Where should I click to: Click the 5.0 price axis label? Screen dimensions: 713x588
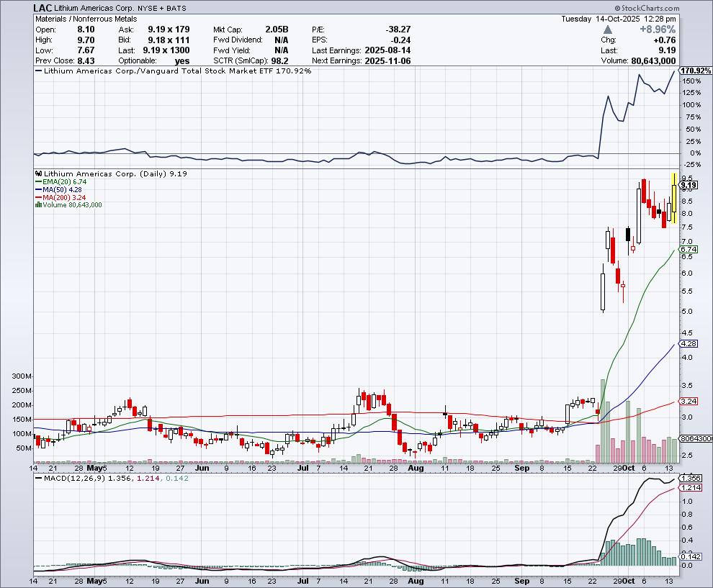[687, 312]
